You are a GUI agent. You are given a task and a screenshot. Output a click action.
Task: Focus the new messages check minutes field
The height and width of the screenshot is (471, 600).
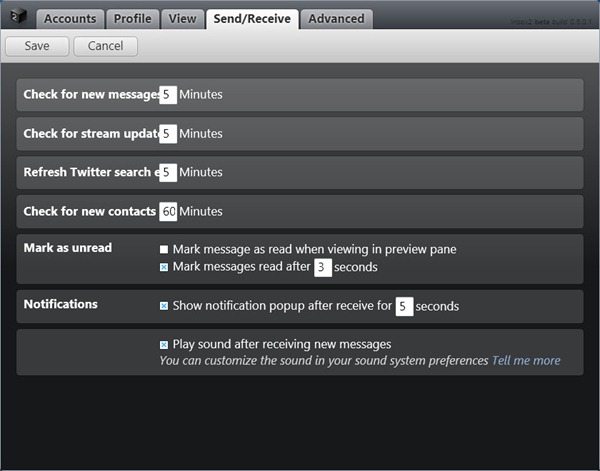(168, 95)
